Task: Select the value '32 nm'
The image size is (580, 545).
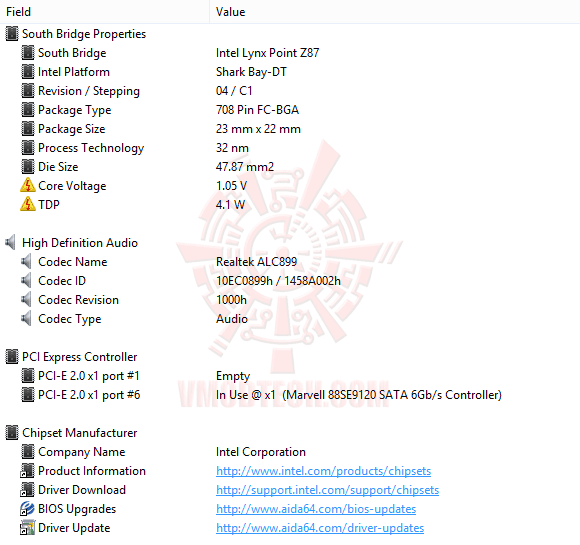Action: pyautogui.click(x=232, y=148)
